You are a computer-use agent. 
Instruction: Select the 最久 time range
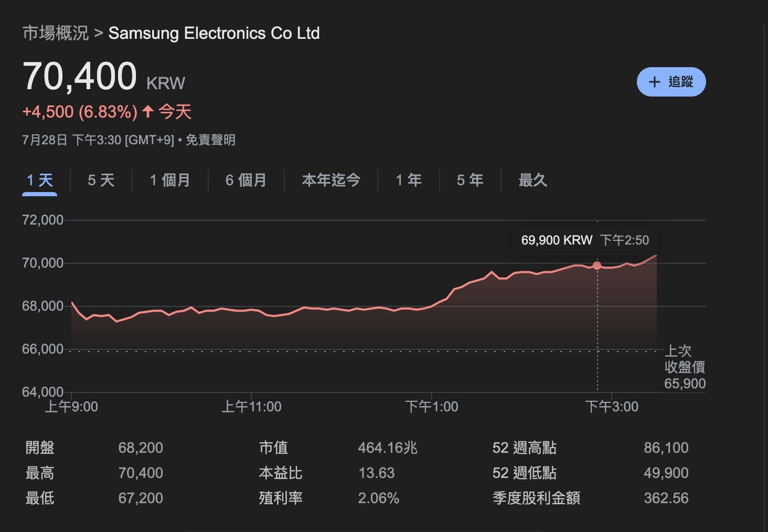click(x=533, y=180)
